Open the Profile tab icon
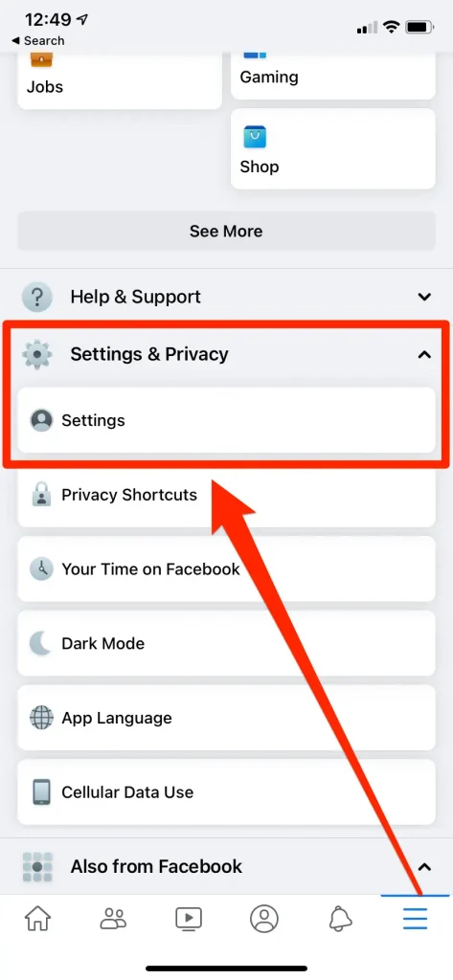The image size is (453, 980). pos(264,918)
